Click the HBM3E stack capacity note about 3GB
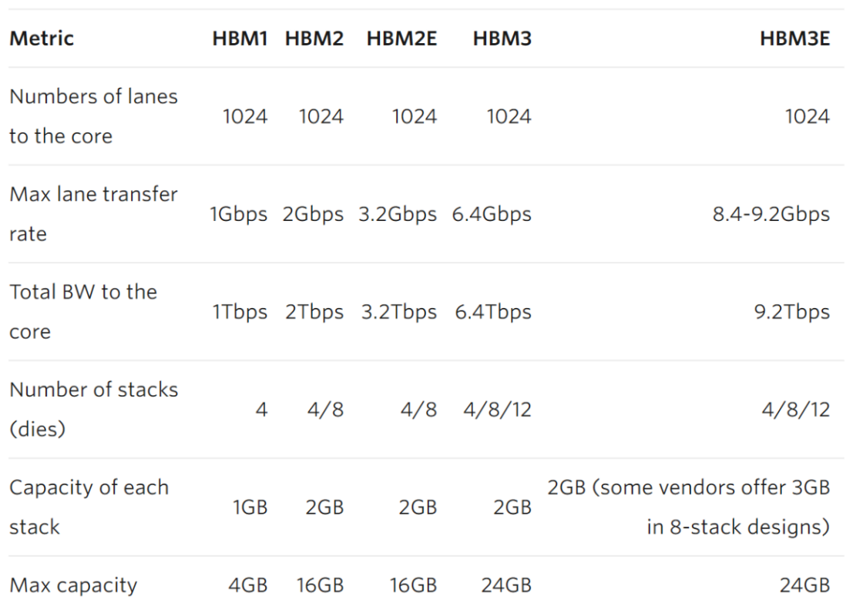Image resolution: width=853 pixels, height=616 pixels. [689, 507]
